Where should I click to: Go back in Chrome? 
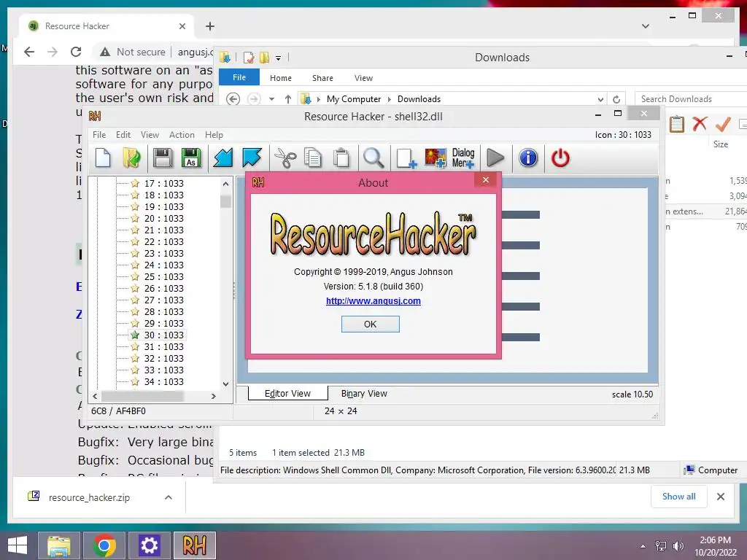tap(29, 52)
